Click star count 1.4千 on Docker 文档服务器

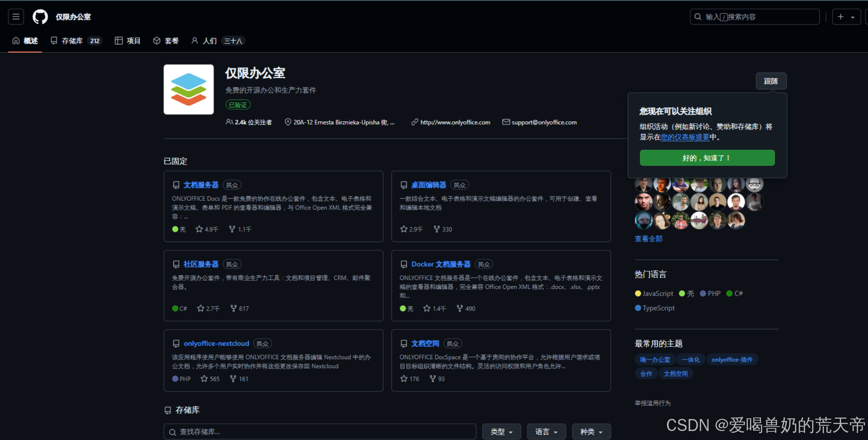point(435,309)
